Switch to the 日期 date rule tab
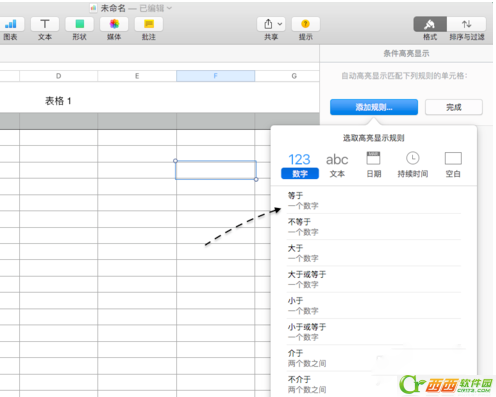This screenshot has height=397, width=496. 373,166
